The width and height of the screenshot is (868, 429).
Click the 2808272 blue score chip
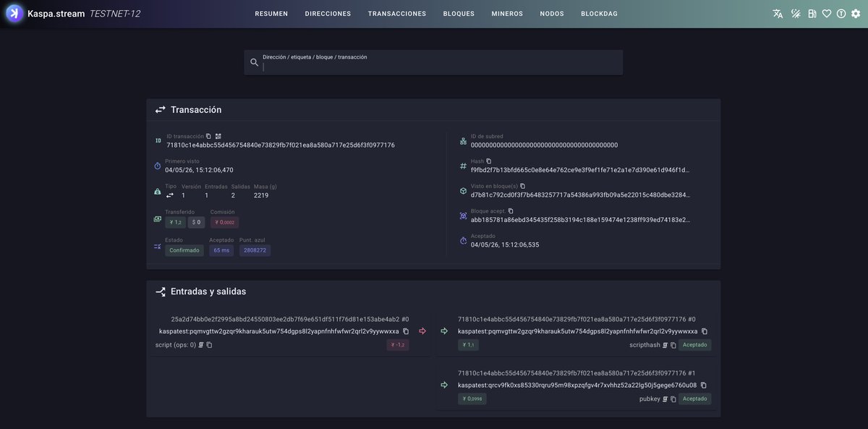tap(255, 250)
